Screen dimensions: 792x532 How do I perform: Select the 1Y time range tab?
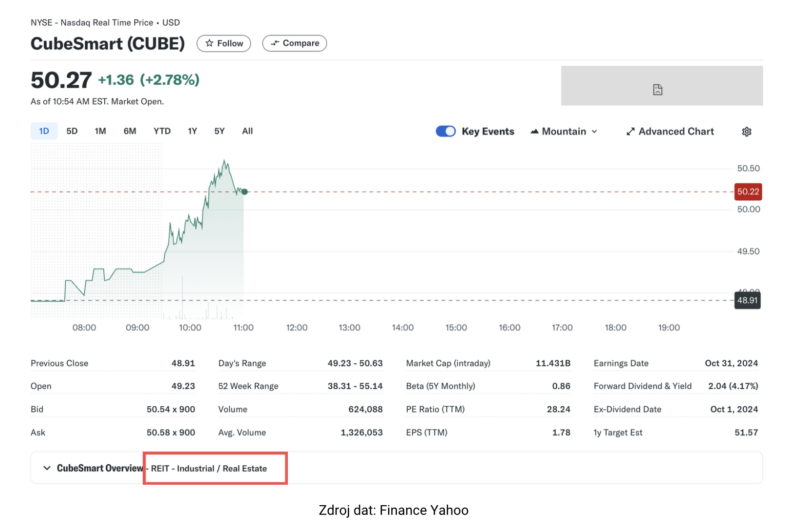[192, 131]
